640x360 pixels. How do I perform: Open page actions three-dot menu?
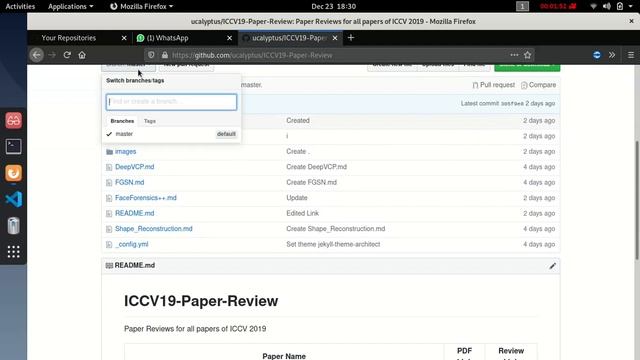(514, 55)
